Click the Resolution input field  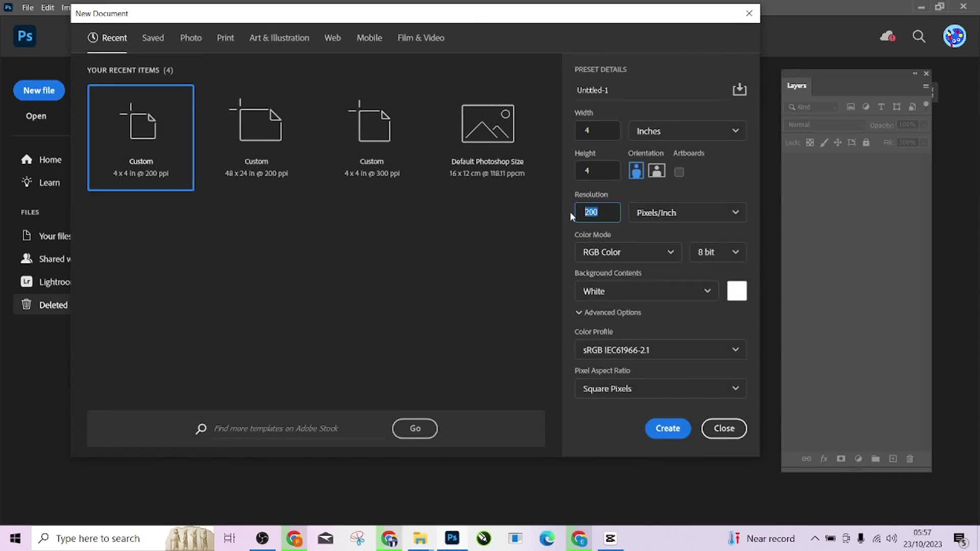point(597,212)
